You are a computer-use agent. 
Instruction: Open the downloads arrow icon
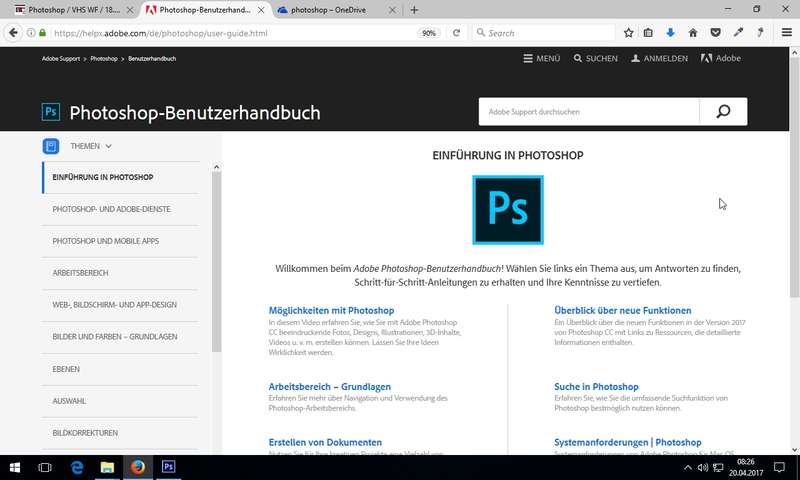point(670,33)
